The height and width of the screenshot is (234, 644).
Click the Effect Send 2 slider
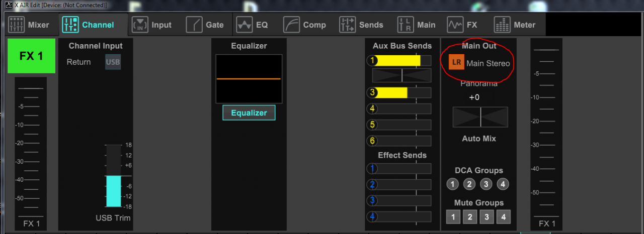pyautogui.click(x=399, y=184)
